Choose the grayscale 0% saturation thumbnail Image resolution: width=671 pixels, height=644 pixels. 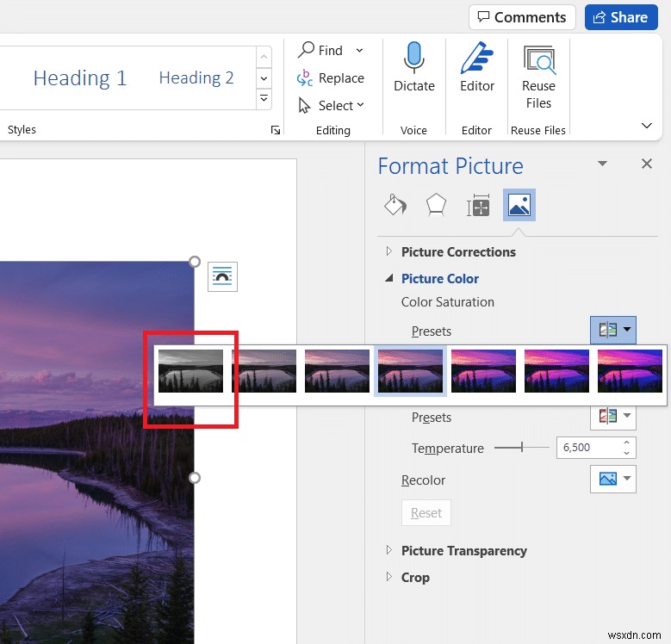point(190,371)
